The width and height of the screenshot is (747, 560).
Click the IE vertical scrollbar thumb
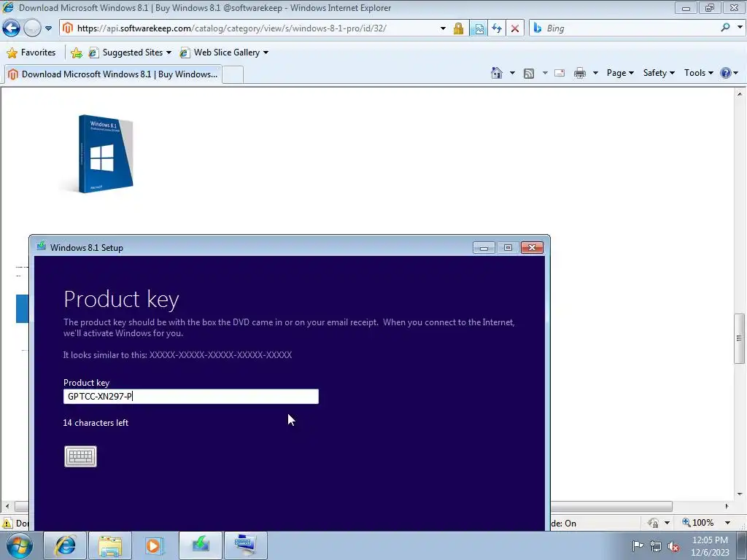pyautogui.click(x=739, y=338)
